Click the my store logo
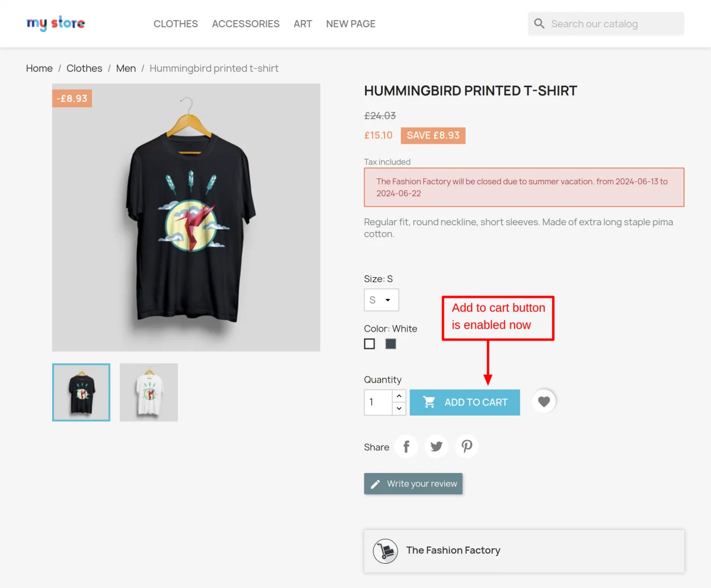The width and height of the screenshot is (711, 588). (55, 23)
